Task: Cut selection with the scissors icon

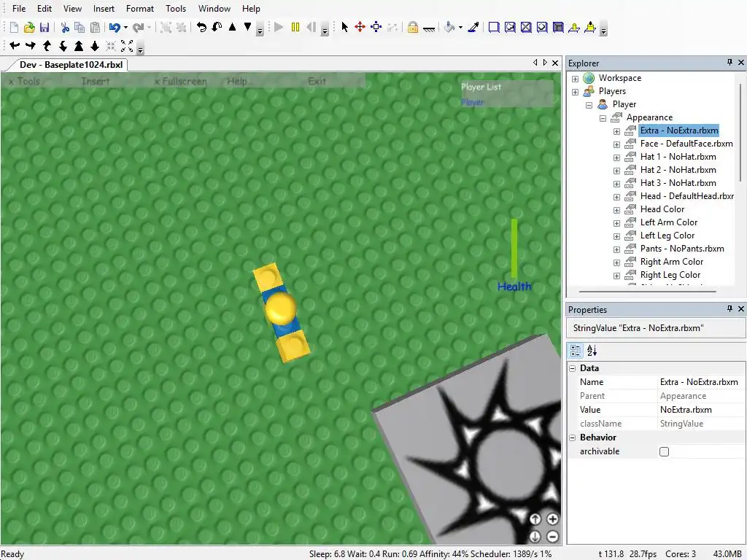Action: 65,28
